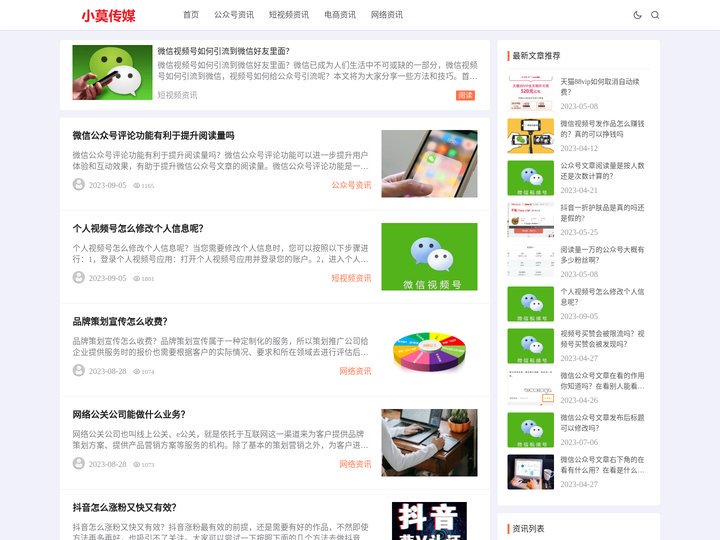Go to the 首页 menu item

191,15
